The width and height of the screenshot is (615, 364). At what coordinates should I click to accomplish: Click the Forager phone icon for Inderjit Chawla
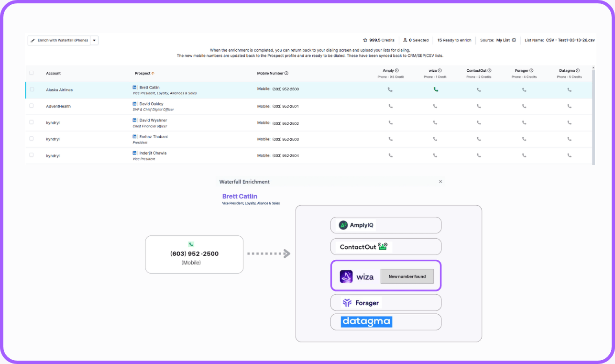(x=524, y=155)
